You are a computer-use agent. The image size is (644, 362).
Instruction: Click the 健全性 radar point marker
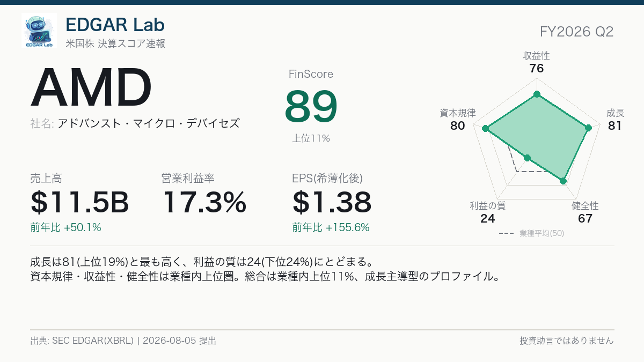coord(563,181)
